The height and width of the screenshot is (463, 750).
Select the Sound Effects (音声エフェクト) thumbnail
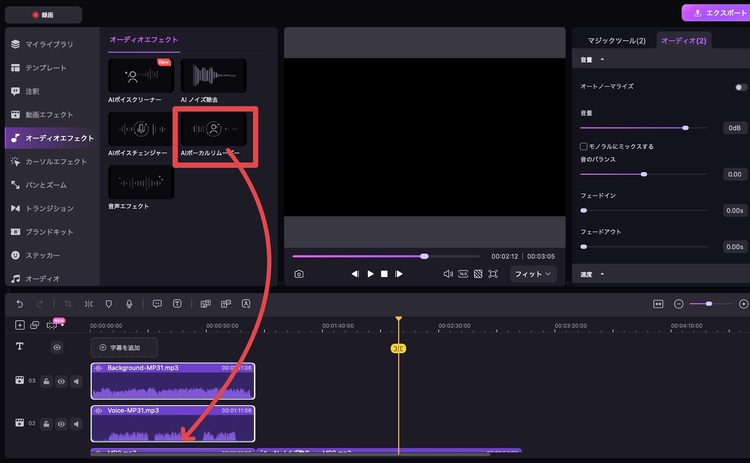(x=141, y=182)
